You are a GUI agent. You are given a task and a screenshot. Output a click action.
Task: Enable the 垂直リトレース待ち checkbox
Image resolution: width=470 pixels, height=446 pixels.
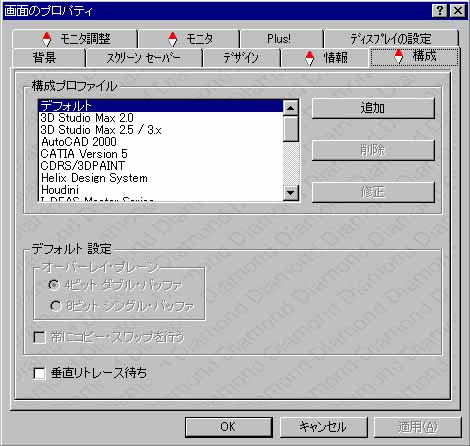point(39,373)
